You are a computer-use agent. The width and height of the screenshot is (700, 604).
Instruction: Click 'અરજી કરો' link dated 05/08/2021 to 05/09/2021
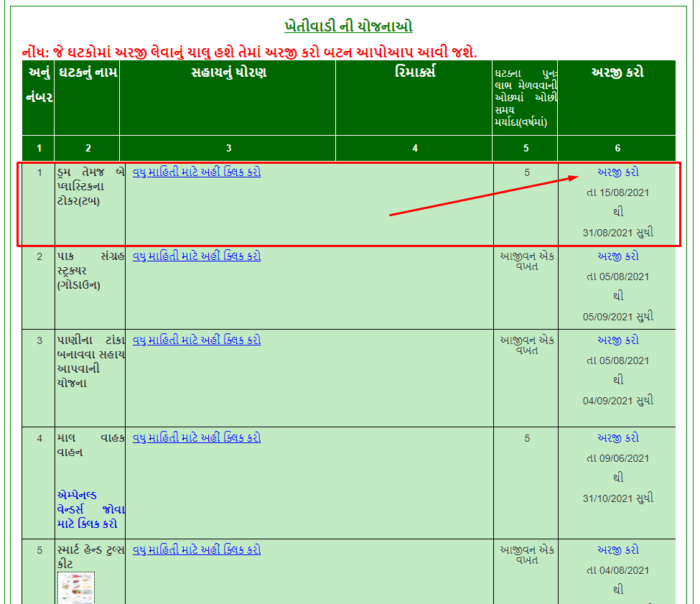coord(618,256)
